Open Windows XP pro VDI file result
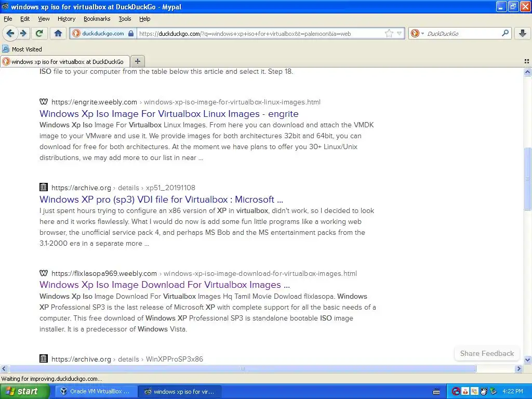This screenshot has height=399, width=532. 161,199
